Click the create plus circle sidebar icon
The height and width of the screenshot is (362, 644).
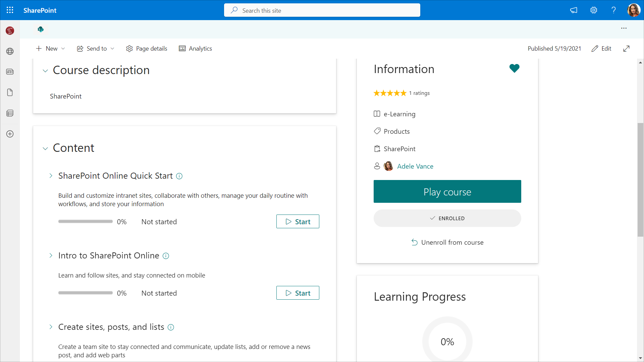pos(10,134)
